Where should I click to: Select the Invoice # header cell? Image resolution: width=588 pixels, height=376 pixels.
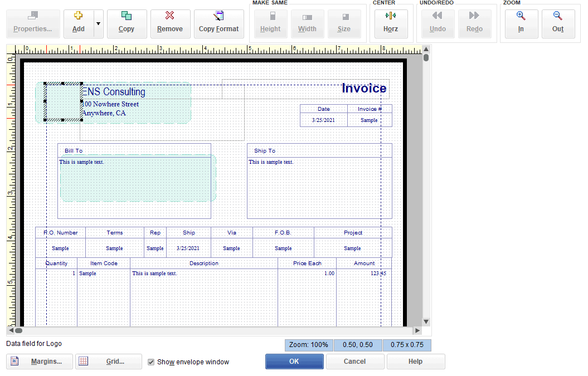(370, 109)
